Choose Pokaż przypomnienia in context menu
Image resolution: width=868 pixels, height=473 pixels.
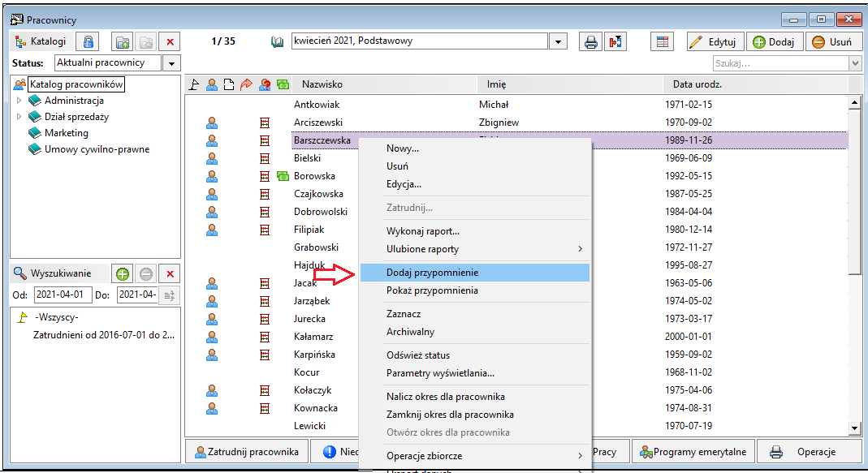(x=475, y=290)
